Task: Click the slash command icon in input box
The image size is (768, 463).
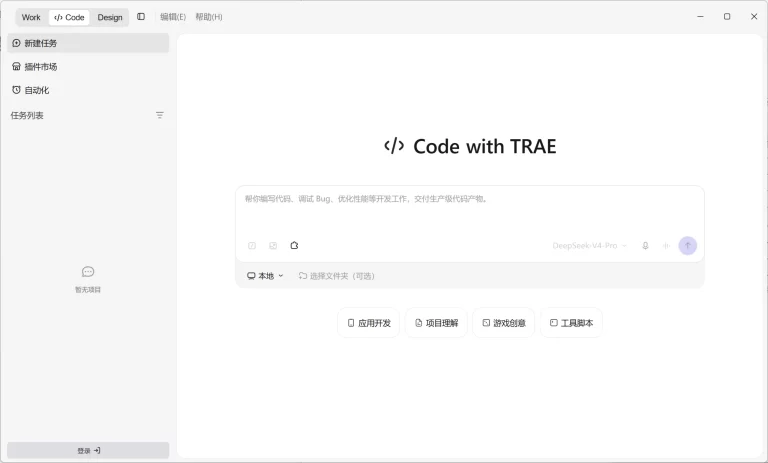Action: pyautogui.click(x=252, y=245)
